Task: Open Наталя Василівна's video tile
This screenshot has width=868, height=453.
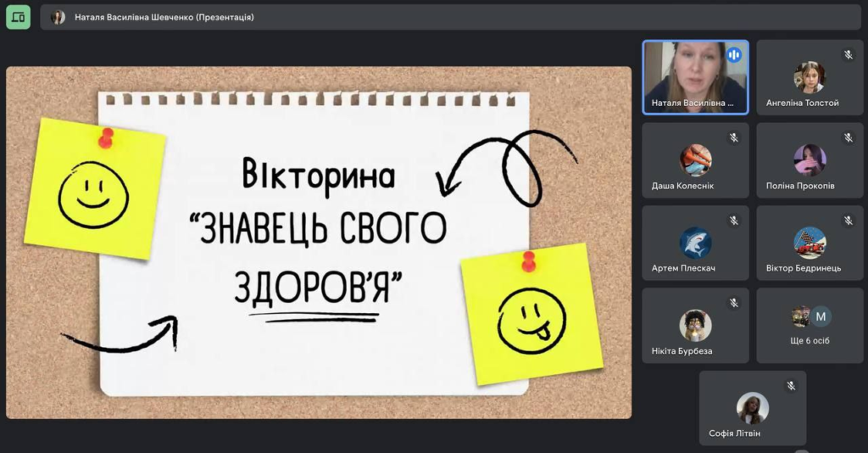Action: (x=695, y=77)
